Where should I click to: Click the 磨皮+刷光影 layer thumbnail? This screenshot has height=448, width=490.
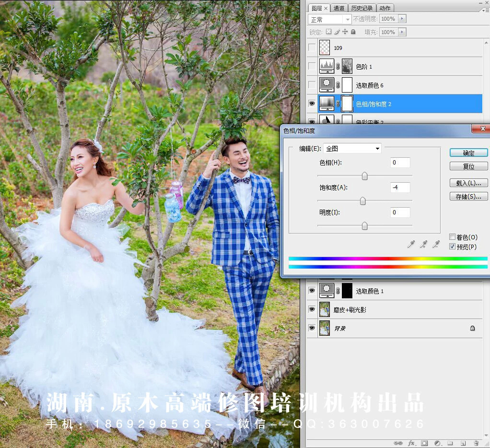pos(325,309)
